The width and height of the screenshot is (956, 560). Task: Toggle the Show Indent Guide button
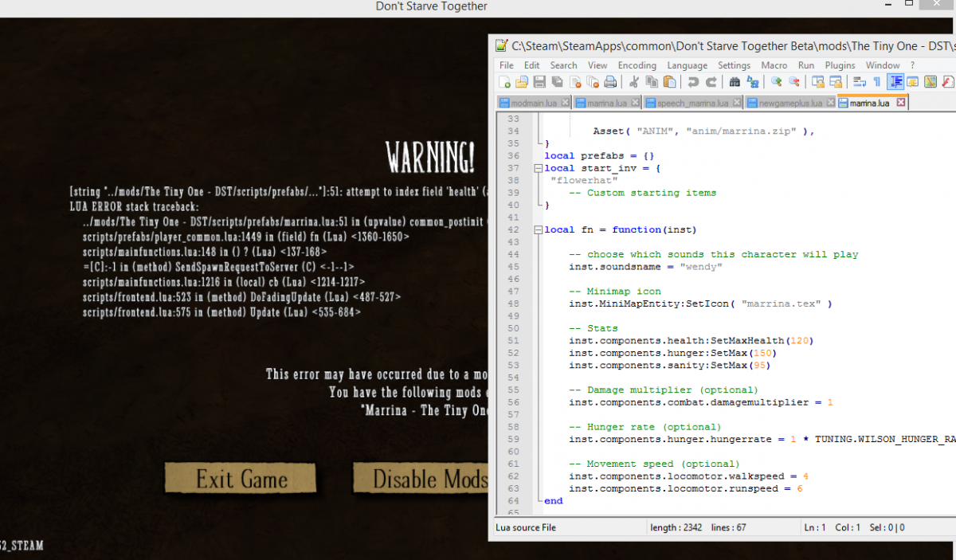[895, 82]
